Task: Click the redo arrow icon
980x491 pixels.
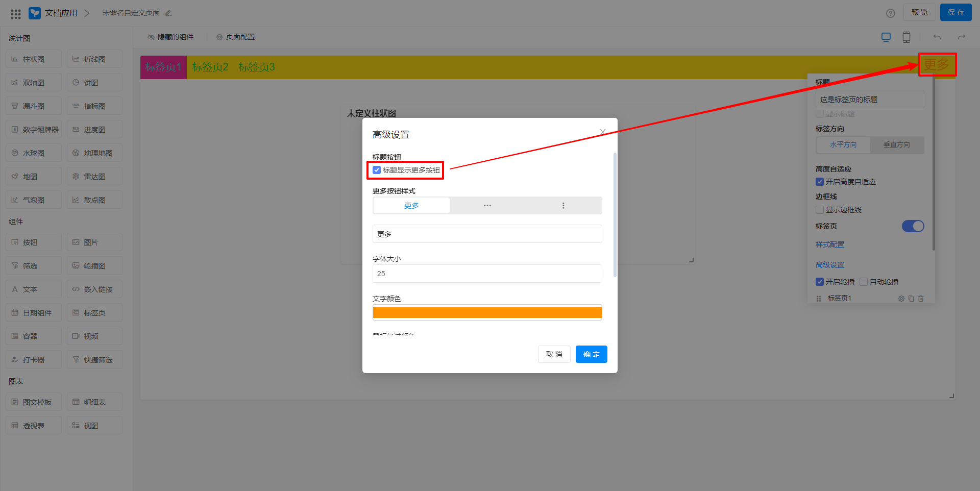Action: 962,37
